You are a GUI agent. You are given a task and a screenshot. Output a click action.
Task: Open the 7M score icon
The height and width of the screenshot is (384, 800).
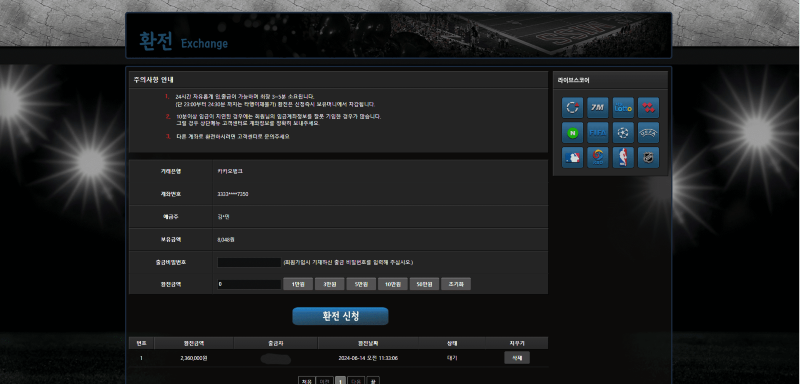(597, 108)
